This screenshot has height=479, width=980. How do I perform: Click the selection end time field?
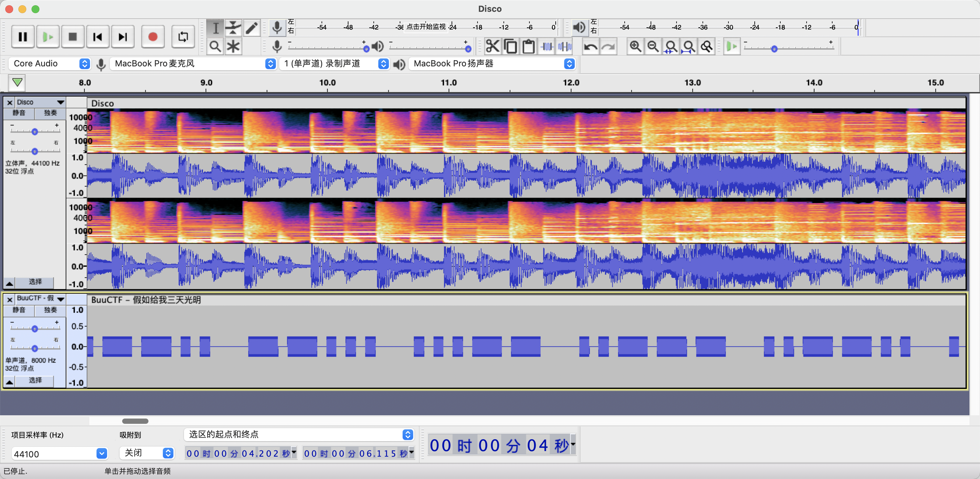[358, 453]
